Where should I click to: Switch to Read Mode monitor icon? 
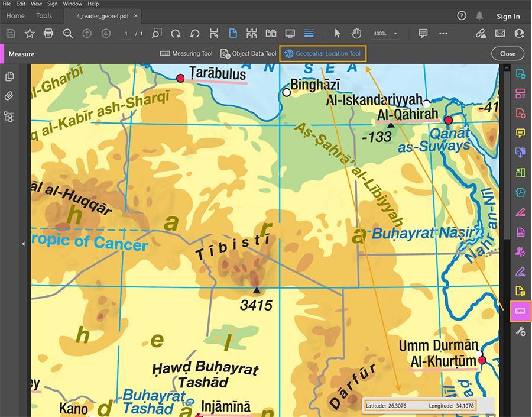[290, 33]
